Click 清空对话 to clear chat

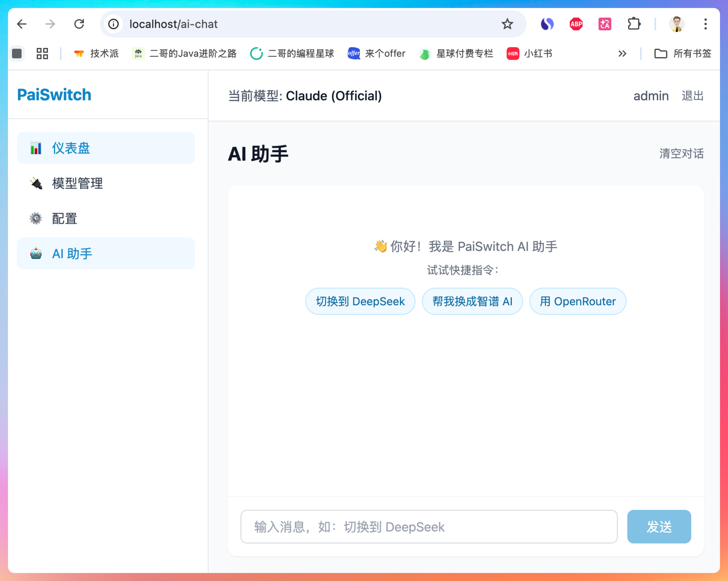click(681, 154)
